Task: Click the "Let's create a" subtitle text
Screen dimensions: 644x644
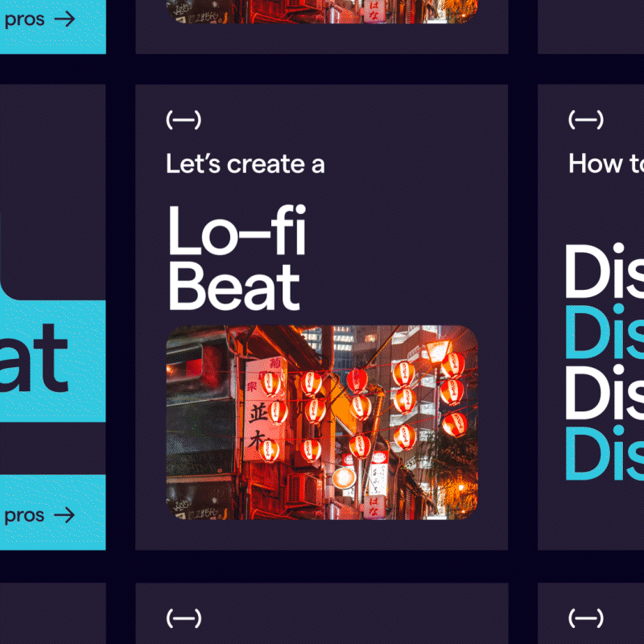Action: (244, 164)
